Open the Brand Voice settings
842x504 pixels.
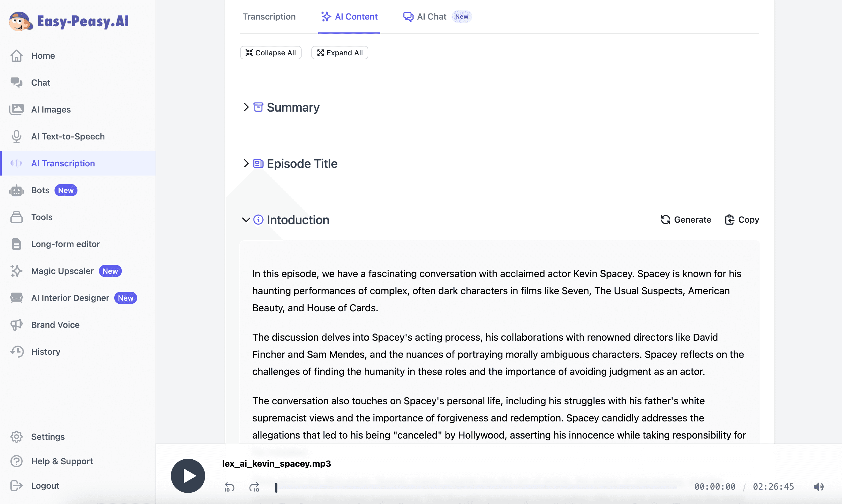pyautogui.click(x=55, y=325)
